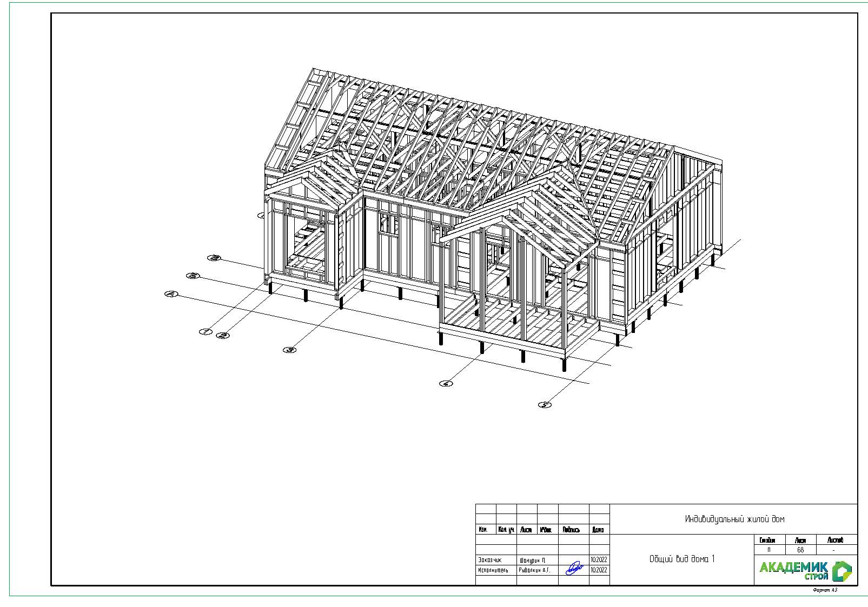Select grid axis marker 4
This screenshot has height=607, width=868.
pyautogui.click(x=446, y=384)
